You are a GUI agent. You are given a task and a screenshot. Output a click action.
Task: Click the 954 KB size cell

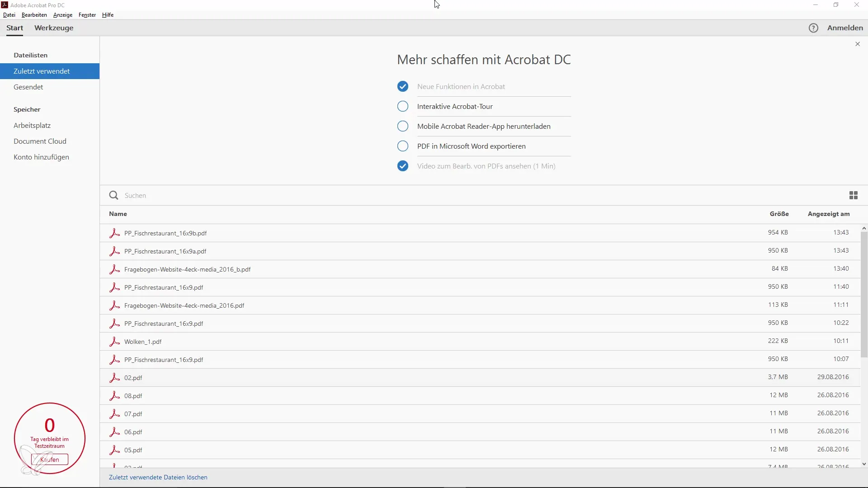778,232
